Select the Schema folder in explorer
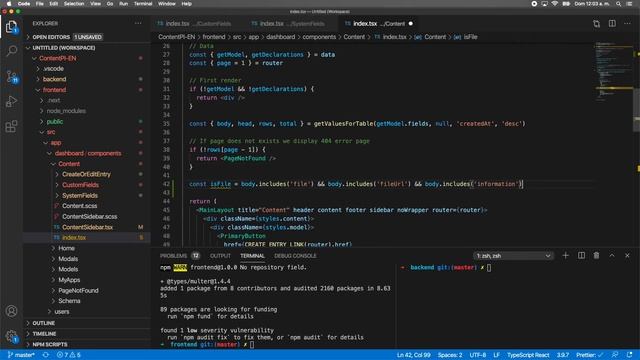The image size is (640, 360). click(69, 301)
